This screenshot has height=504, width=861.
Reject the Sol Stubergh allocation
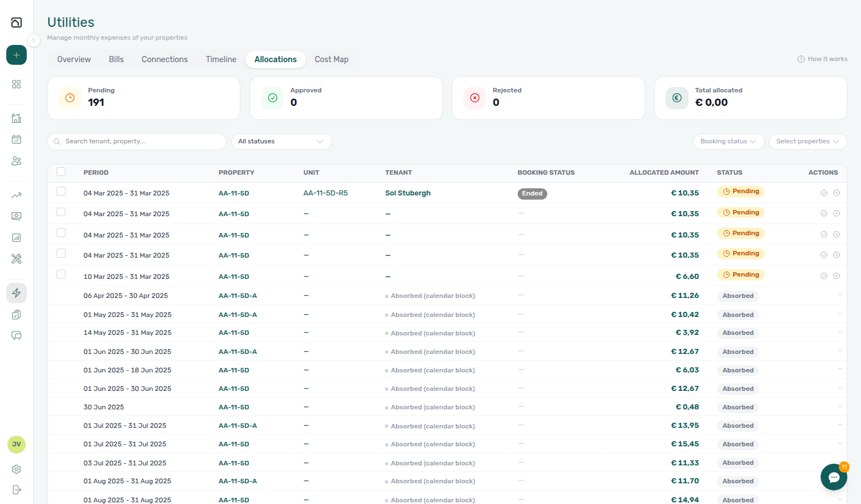[x=836, y=193]
